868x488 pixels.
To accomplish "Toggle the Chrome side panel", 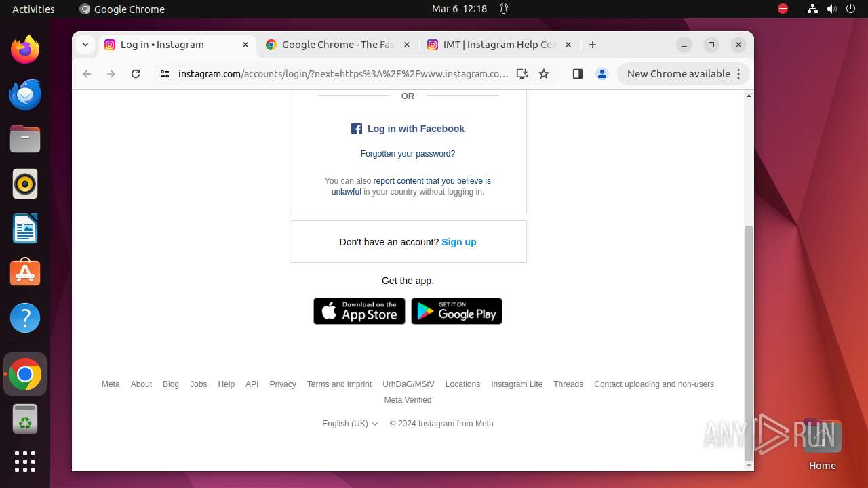I will (x=578, y=74).
